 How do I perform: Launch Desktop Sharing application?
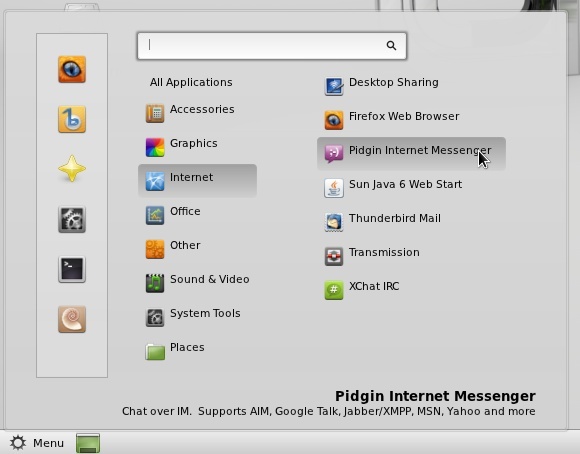pyautogui.click(x=394, y=83)
